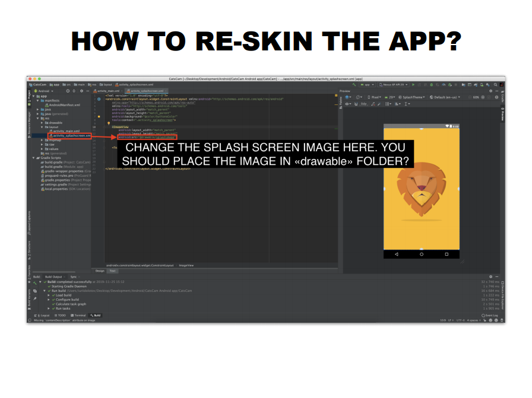Open the Default (en-us) locale dropdown
Screen dimensions: 532x398
click(x=445, y=97)
